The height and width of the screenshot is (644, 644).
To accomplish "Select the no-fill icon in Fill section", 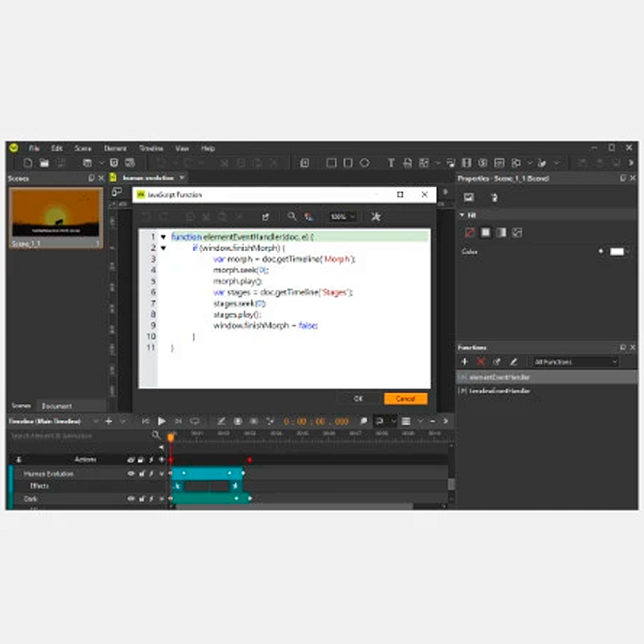I will click(469, 233).
